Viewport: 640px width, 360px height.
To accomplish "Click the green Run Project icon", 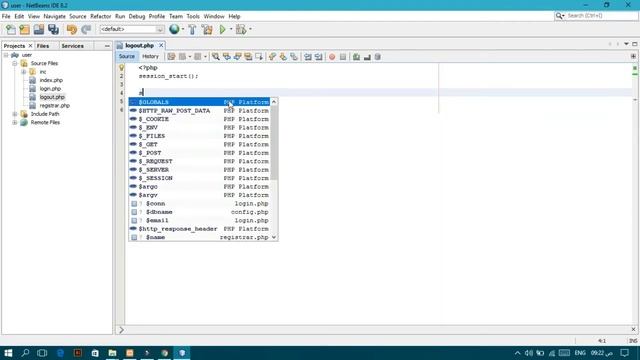I will pos(222,29).
